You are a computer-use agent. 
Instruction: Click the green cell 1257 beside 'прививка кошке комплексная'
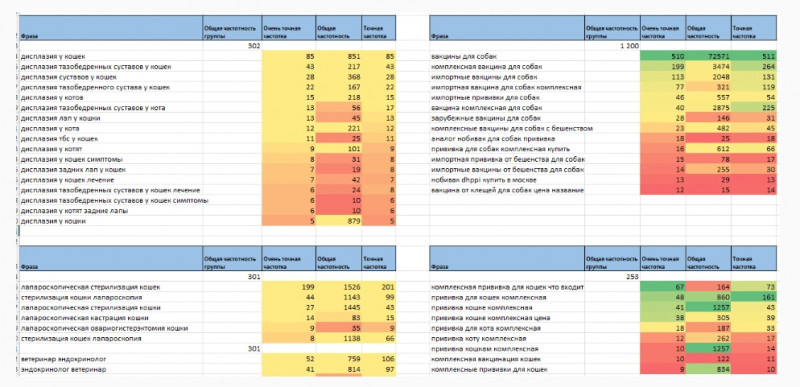pyautogui.click(x=708, y=307)
